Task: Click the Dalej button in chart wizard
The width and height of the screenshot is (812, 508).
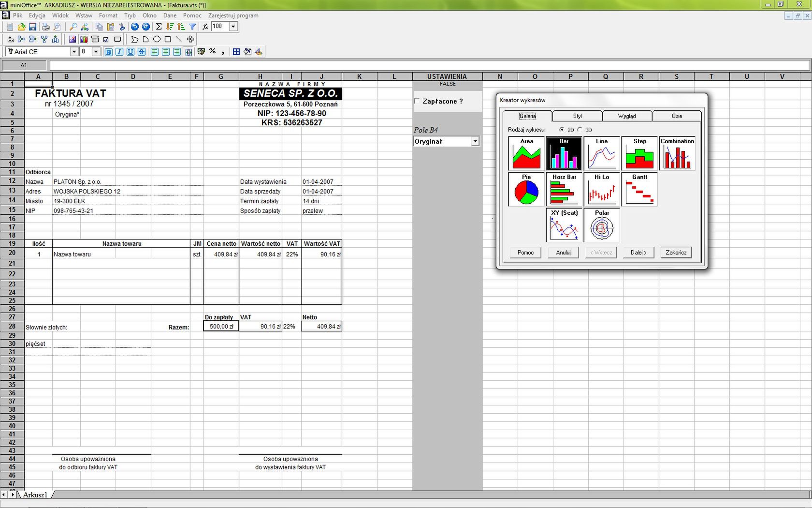Action: click(x=638, y=252)
